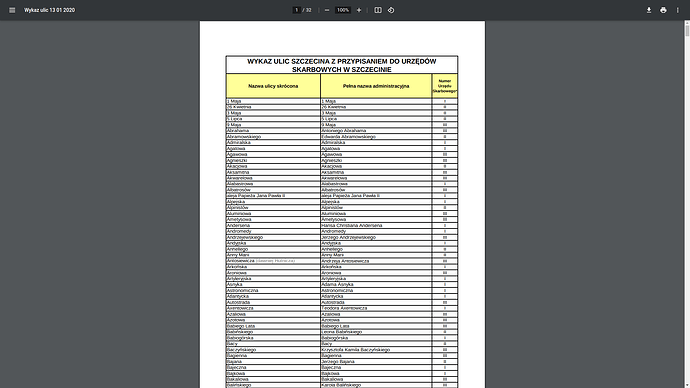Click 'Abramowskiego' in the short name column
This screenshot has height=388, width=690.
244,137
